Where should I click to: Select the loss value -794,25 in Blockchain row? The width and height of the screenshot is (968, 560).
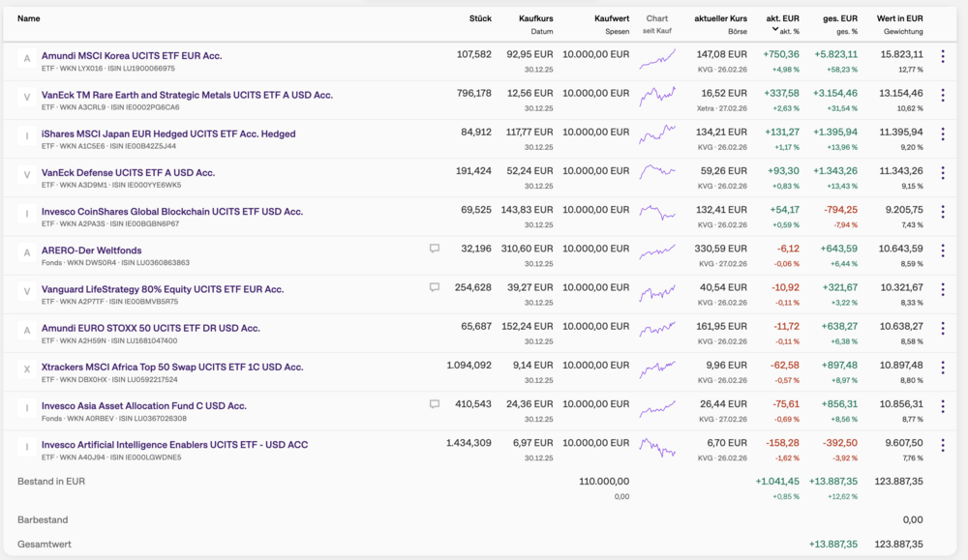click(840, 210)
